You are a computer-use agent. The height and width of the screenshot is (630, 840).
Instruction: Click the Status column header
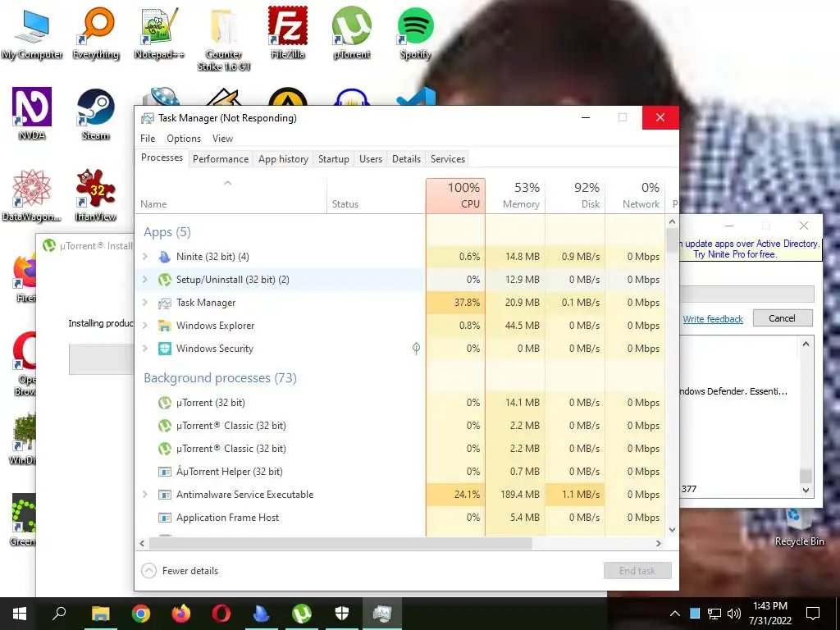[x=376, y=195]
